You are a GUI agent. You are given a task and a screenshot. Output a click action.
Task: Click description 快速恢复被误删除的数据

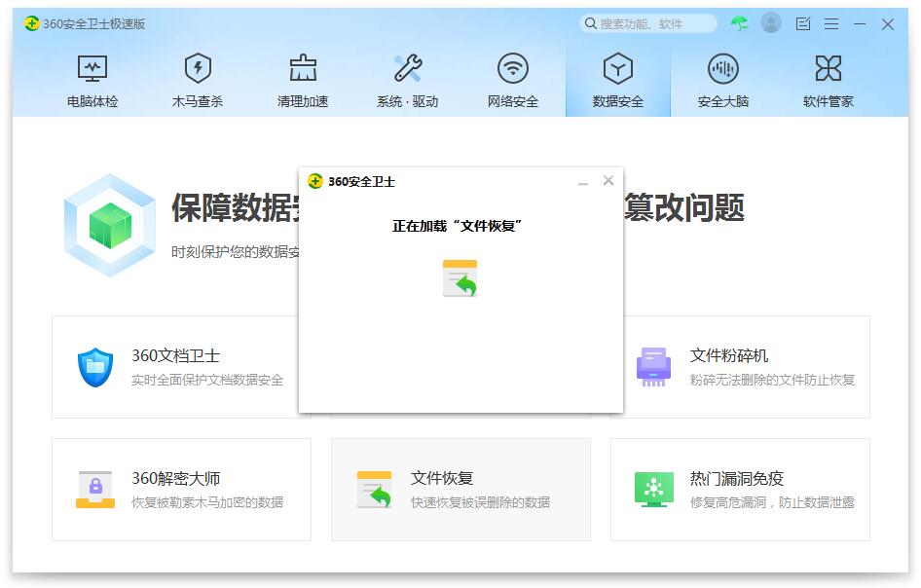(x=481, y=502)
